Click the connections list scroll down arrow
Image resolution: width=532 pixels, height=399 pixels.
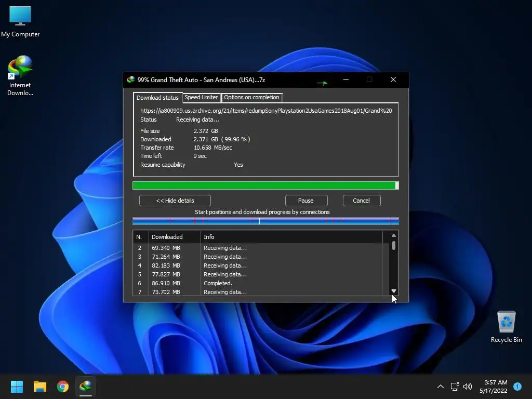click(x=394, y=291)
